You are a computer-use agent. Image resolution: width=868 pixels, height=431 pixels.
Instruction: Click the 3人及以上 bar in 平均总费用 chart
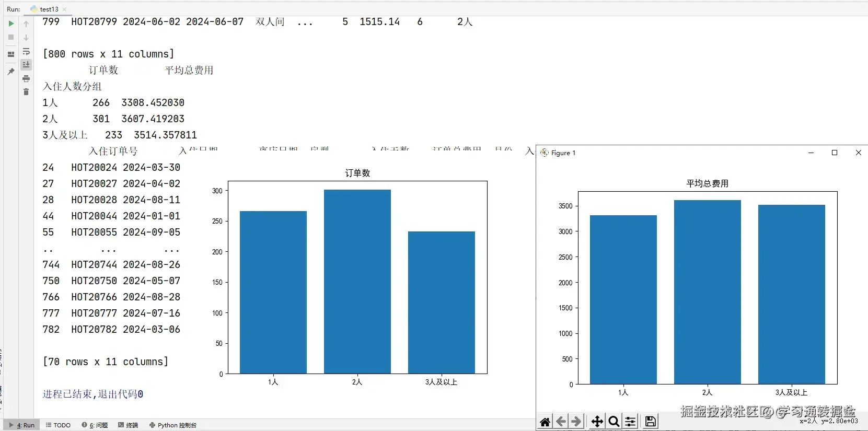(x=792, y=294)
